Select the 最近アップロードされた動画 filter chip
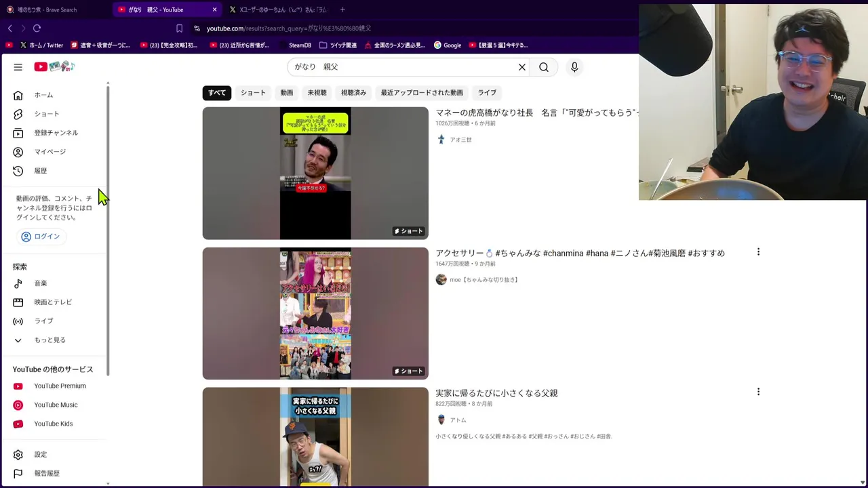Image resolution: width=868 pixels, height=488 pixels. pyautogui.click(x=422, y=93)
